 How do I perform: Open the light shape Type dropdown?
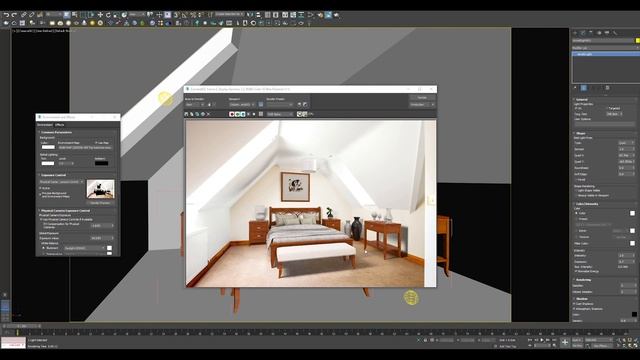tap(626, 143)
